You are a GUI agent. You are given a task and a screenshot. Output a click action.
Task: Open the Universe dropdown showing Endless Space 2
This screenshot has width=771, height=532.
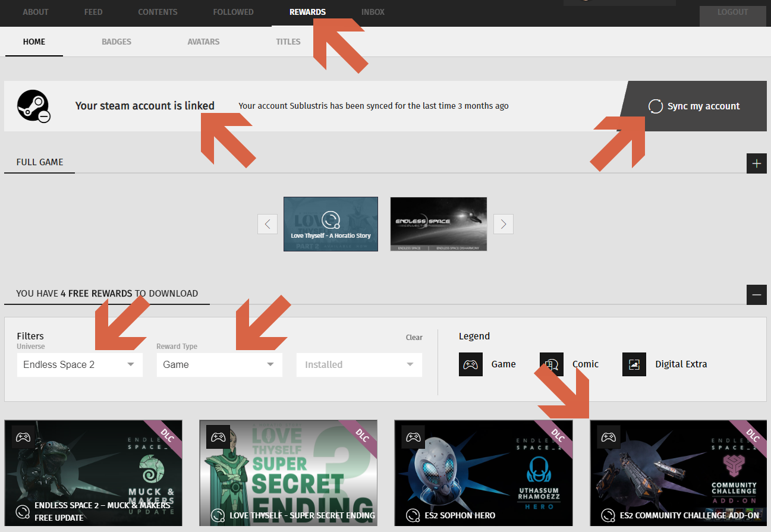(x=80, y=364)
